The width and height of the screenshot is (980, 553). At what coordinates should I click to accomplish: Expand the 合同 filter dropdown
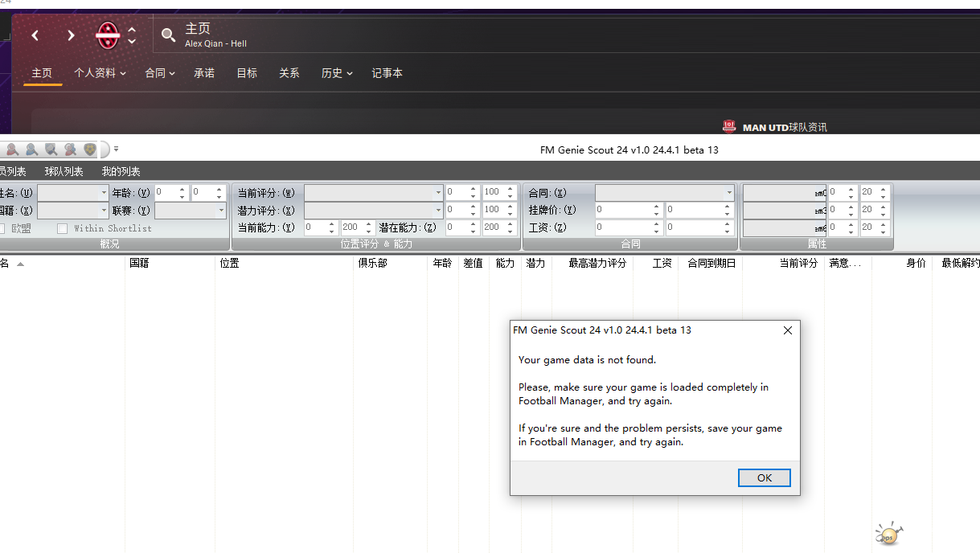[x=729, y=193]
